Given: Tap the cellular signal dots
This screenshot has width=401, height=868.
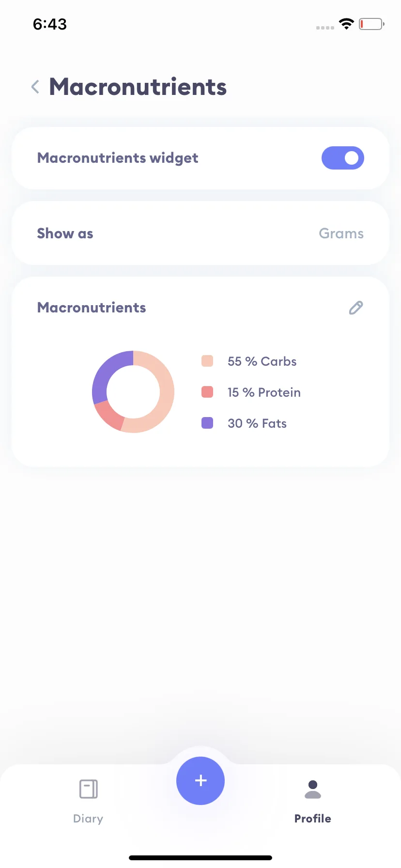Looking at the screenshot, I should 325,28.
